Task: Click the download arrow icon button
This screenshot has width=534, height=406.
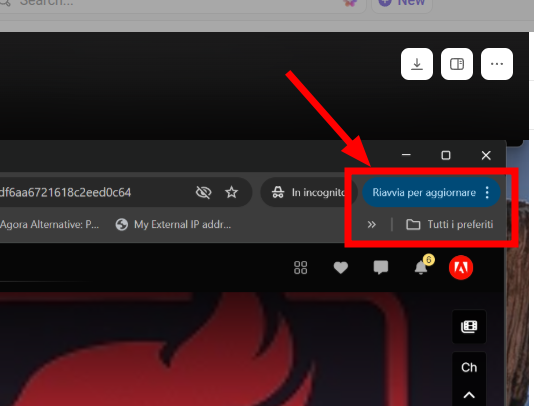Action: (x=417, y=64)
